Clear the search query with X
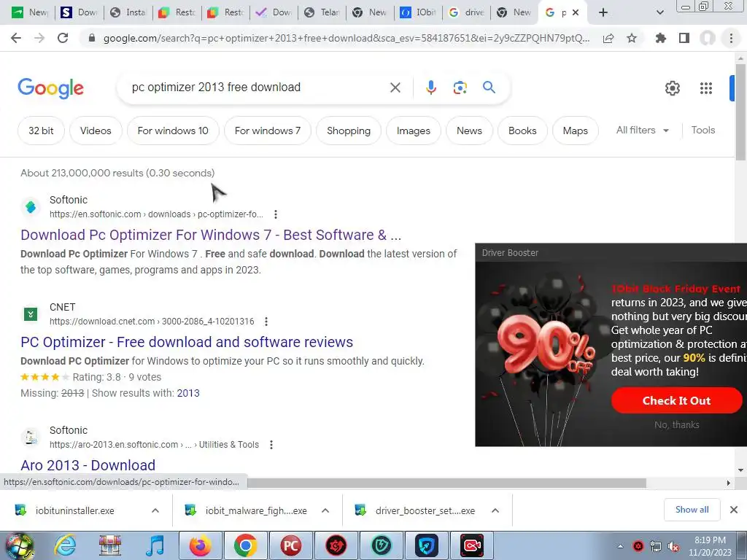 pyautogui.click(x=395, y=87)
